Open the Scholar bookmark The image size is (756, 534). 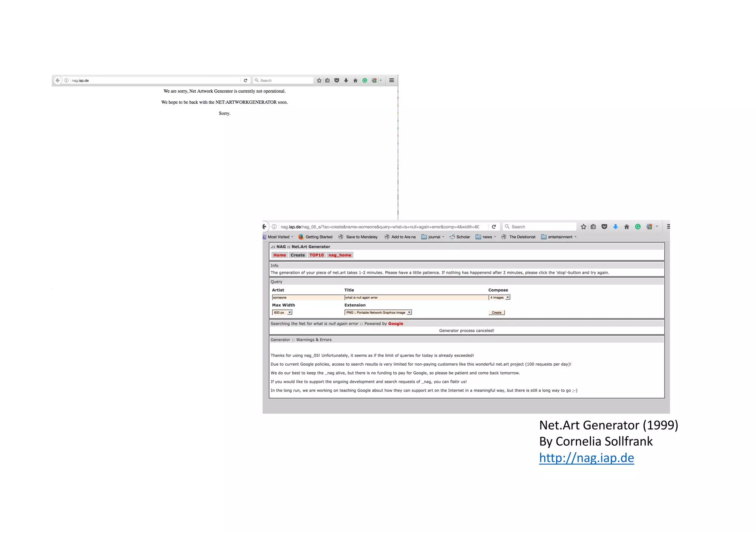point(460,237)
